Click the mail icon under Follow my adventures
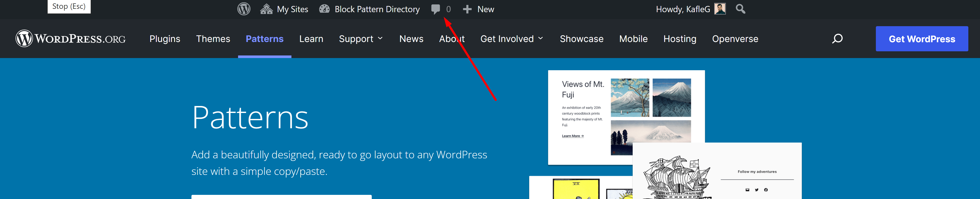Viewport: 980px width, 199px height. coord(747,190)
